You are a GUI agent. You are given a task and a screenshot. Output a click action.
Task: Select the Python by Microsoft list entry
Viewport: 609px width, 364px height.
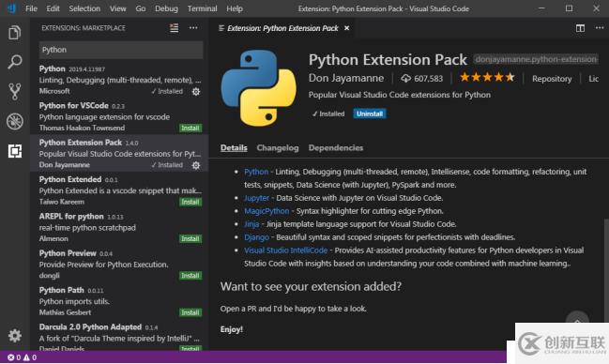click(119, 80)
